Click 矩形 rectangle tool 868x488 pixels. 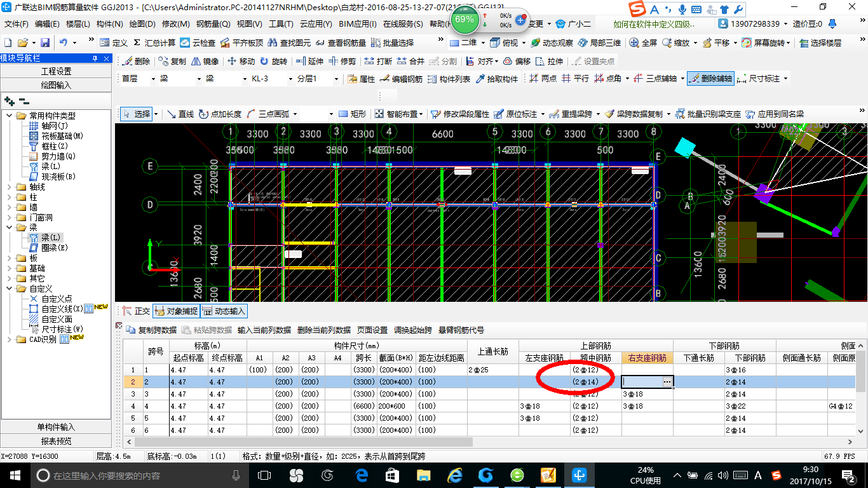point(353,114)
